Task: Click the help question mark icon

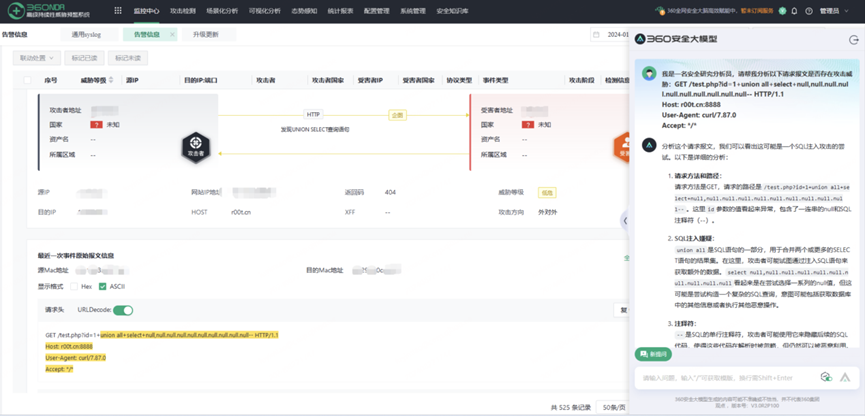Action: click(809, 11)
